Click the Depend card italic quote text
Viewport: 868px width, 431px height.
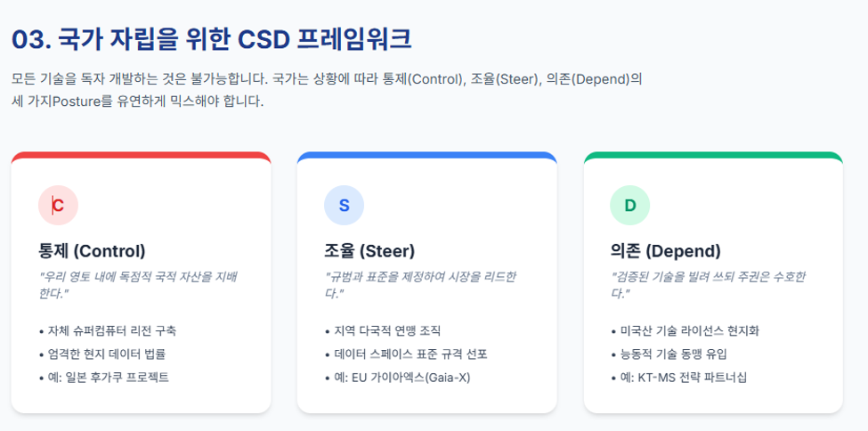click(x=708, y=285)
